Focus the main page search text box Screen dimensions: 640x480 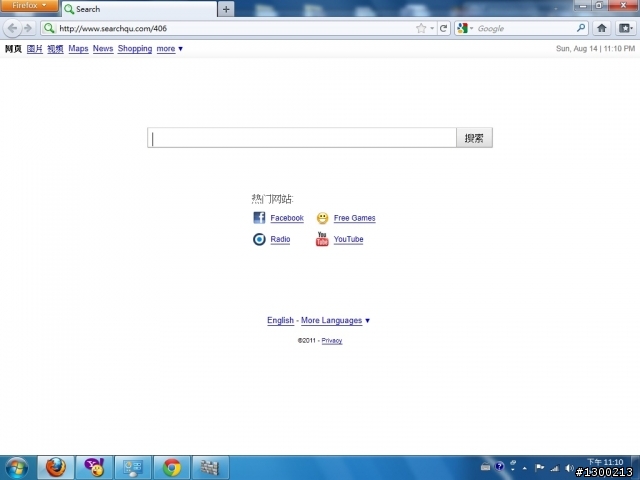(x=302, y=138)
